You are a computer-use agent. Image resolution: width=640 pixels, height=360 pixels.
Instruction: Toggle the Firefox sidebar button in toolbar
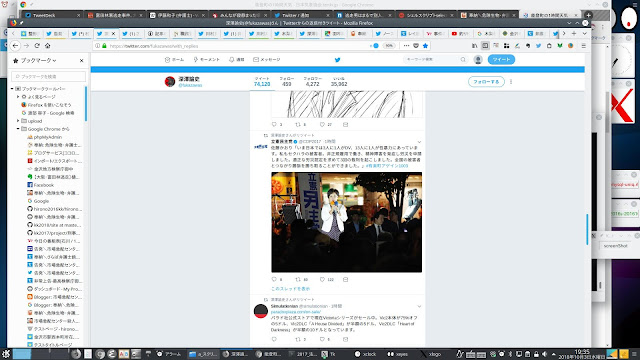coord(485,46)
